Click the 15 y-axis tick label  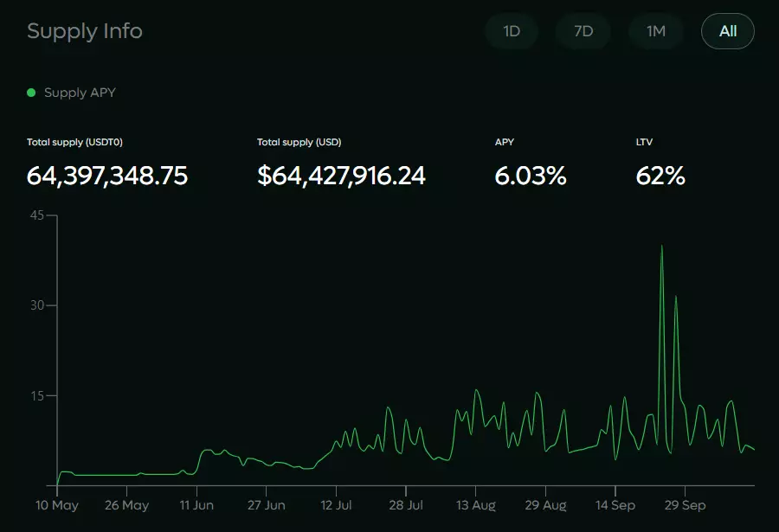[x=37, y=395]
